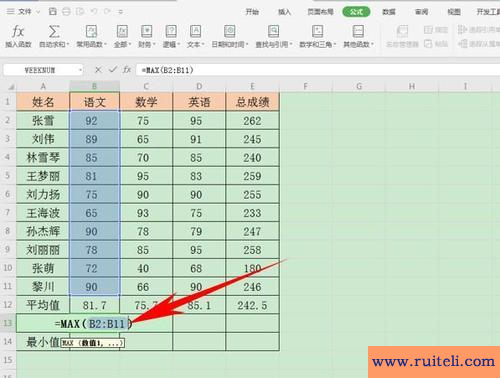Click the fx icon beside formula bar
This screenshot has width=500, height=378.
127,70
